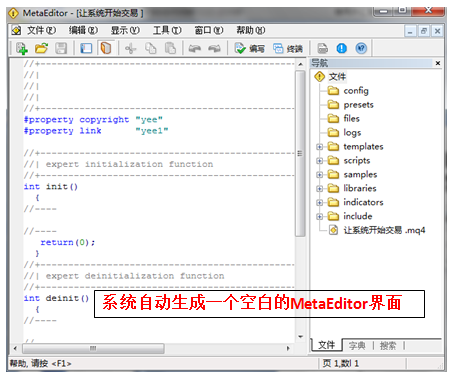456x375 pixels.
Task: Expand the libraries folder
Action: coord(319,189)
